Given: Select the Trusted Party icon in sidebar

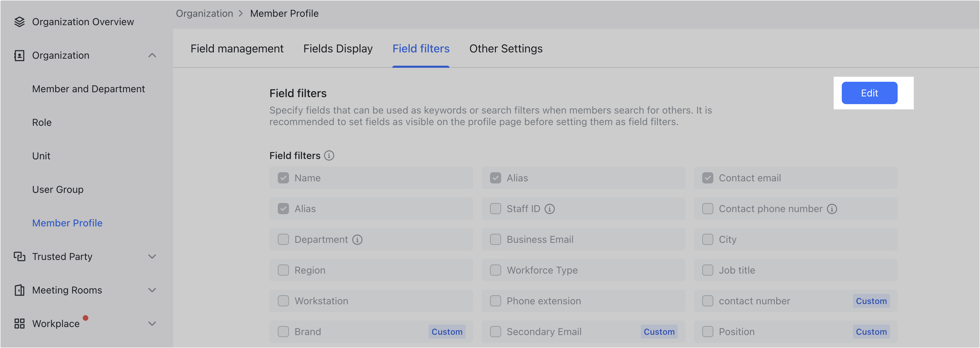Looking at the screenshot, I should point(19,256).
